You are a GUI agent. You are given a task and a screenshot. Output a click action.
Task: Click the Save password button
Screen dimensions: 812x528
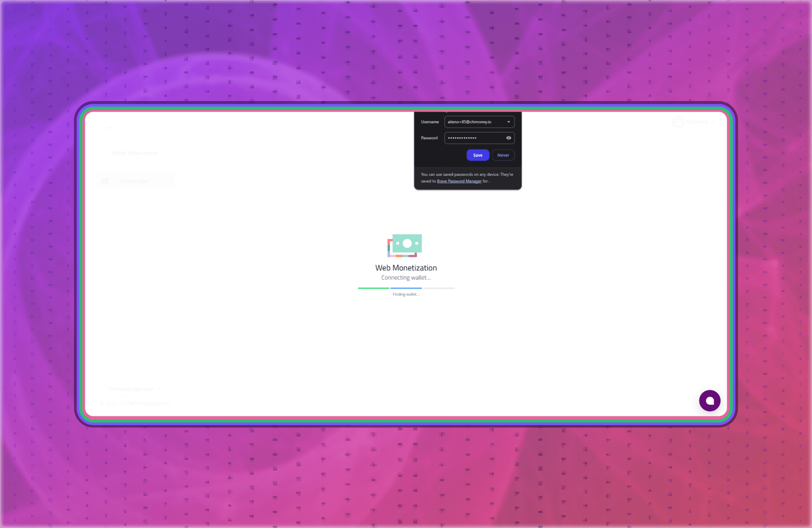point(478,155)
